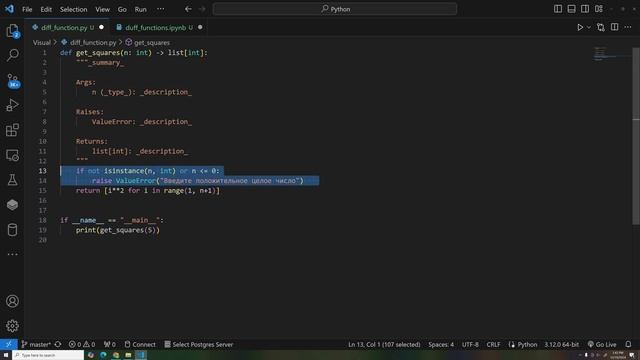
Task: Click Select Postgres Server
Action: [x=198, y=344]
